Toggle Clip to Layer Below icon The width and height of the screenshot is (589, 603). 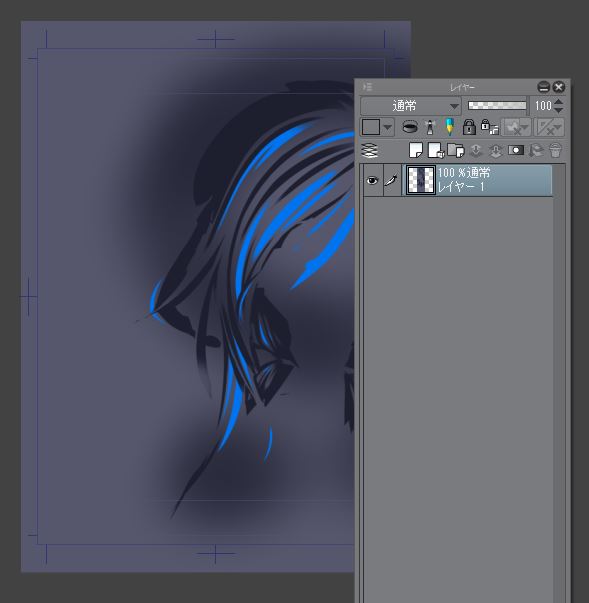coord(410,127)
